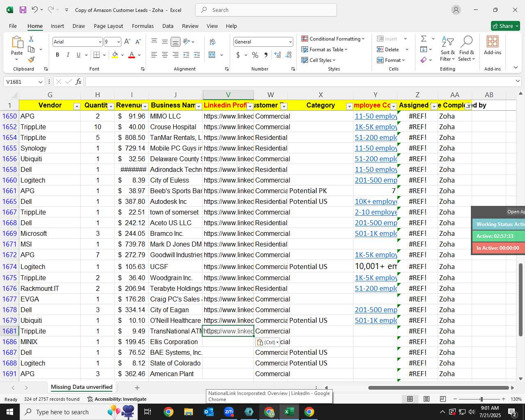The image size is (525, 420).
Task: Click Decrease Decimal icon
Action: coord(288,55)
